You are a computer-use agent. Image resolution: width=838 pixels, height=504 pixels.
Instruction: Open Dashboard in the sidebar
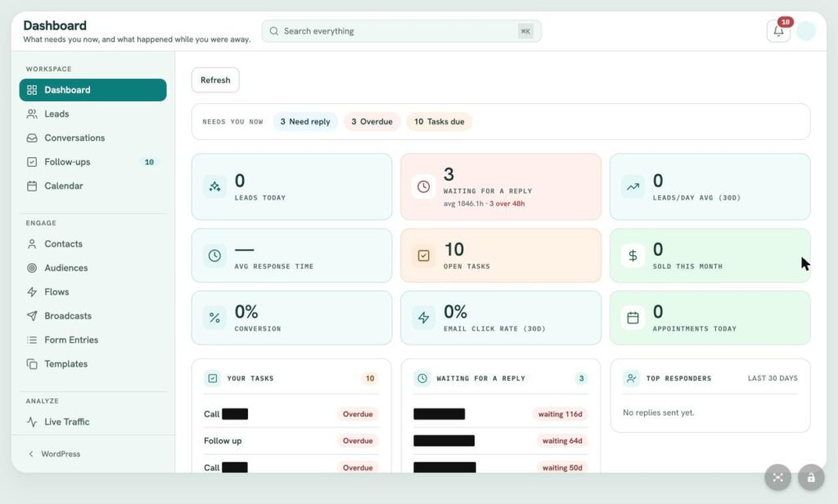(x=93, y=90)
